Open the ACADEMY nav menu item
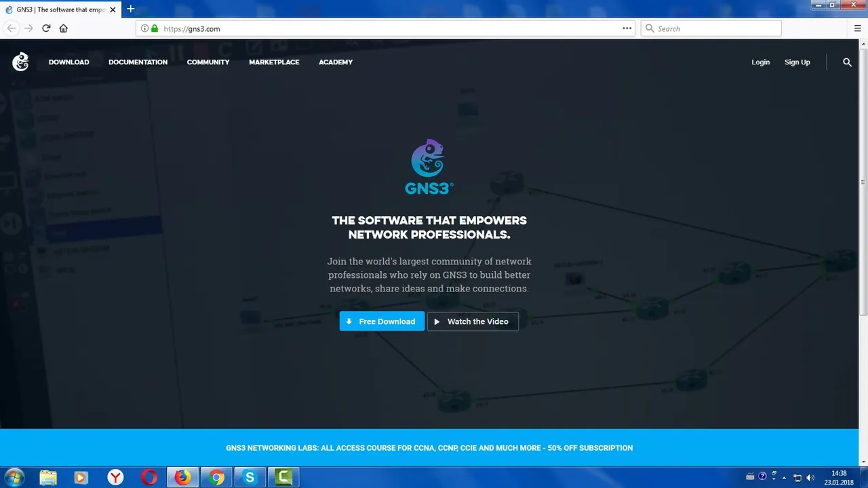This screenshot has height=488, width=868. pyautogui.click(x=336, y=62)
